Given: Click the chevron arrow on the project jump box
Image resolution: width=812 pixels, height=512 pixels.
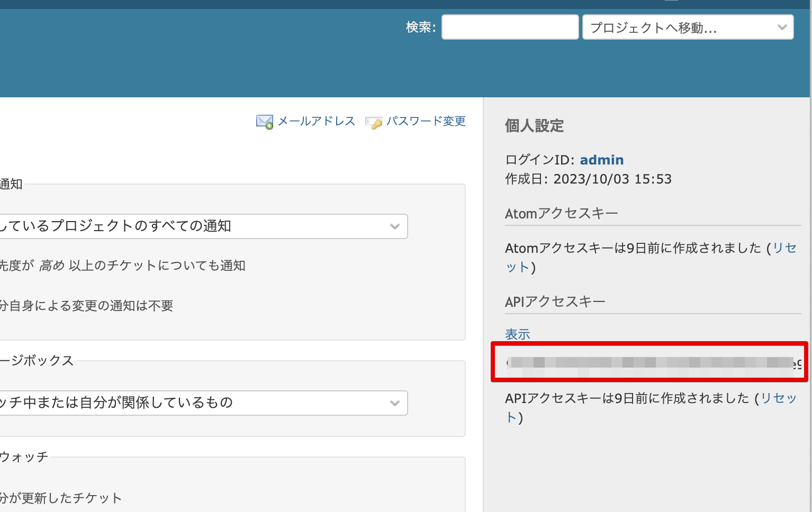Looking at the screenshot, I should [x=782, y=28].
